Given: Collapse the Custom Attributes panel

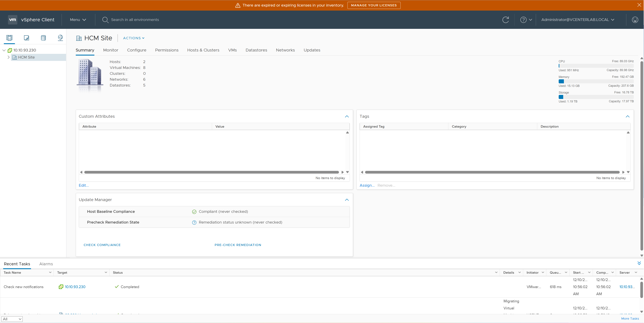Looking at the screenshot, I should coord(347,116).
